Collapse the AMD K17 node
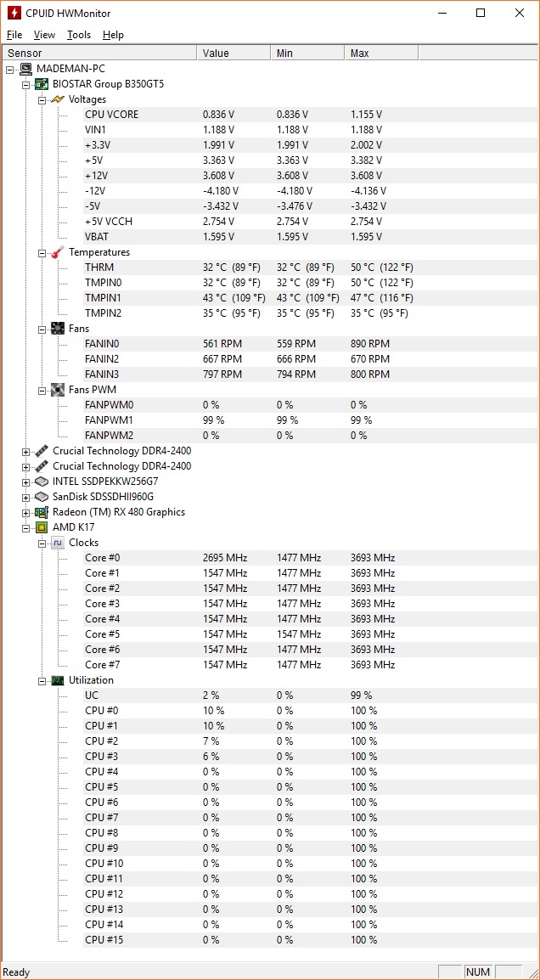The height and width of the screenshot is (980, 540). 25,528
